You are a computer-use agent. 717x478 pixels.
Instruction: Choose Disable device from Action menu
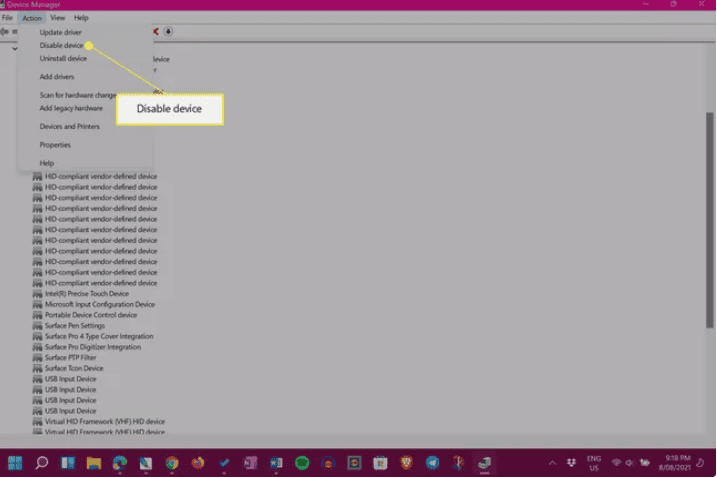(61, 45)
